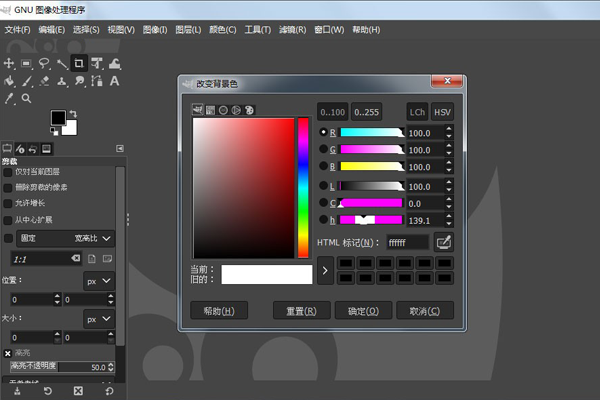Enable the 从中心扩展 checkbox
Screen dimensions: 600x400
(x=7, y=220)
